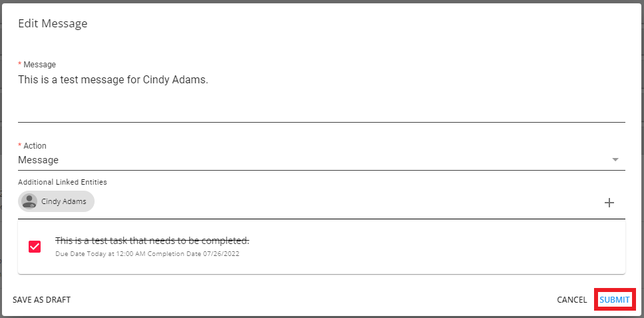
Task: Click the 'Edit Message' dialog title
Action: click(x=53, y=24)
